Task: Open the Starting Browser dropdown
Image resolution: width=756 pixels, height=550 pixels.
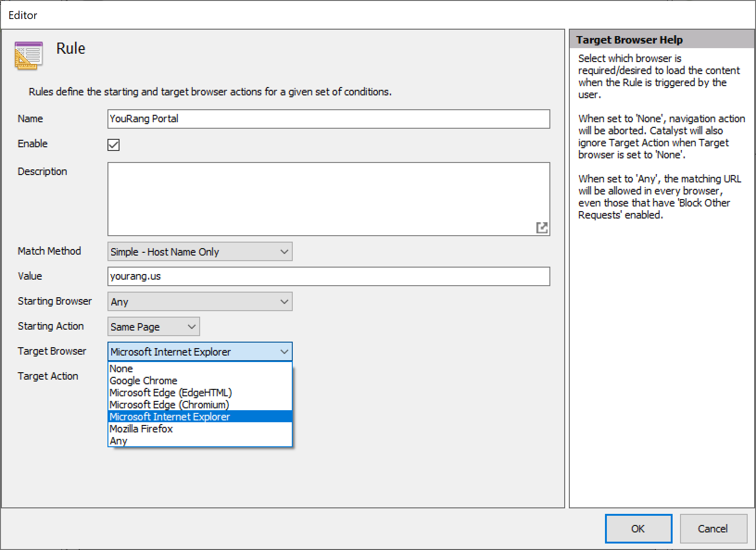Action: tap(200, 302)
